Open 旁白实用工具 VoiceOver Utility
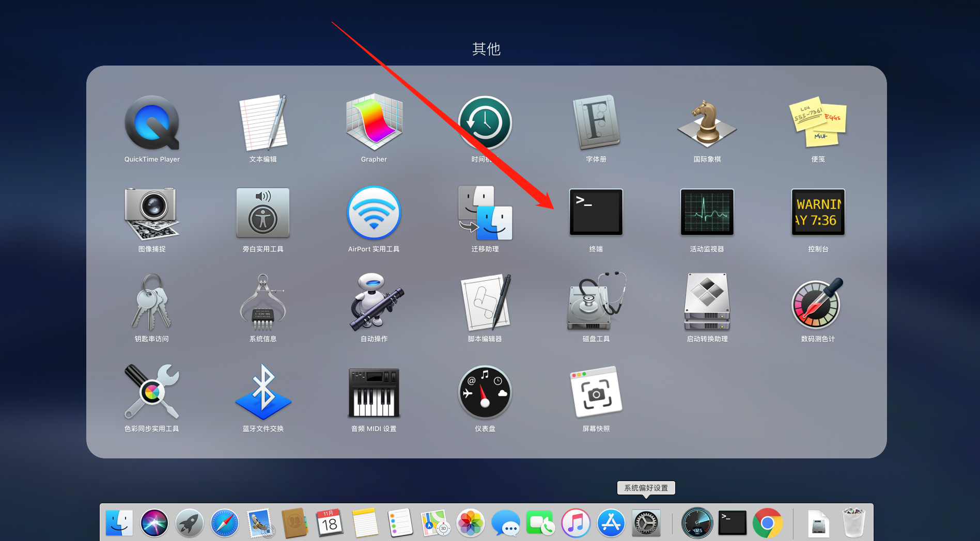This screenshot has height=541, width=980. click(x=263, y=213)
